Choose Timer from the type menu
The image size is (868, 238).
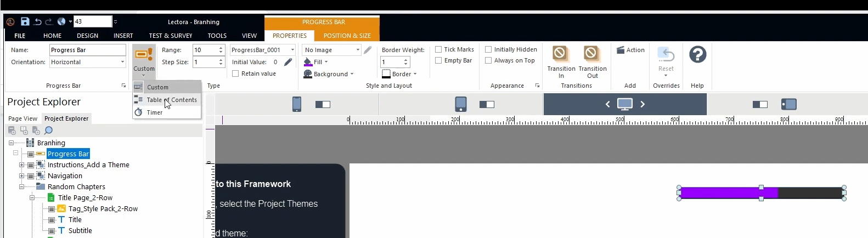154,112
